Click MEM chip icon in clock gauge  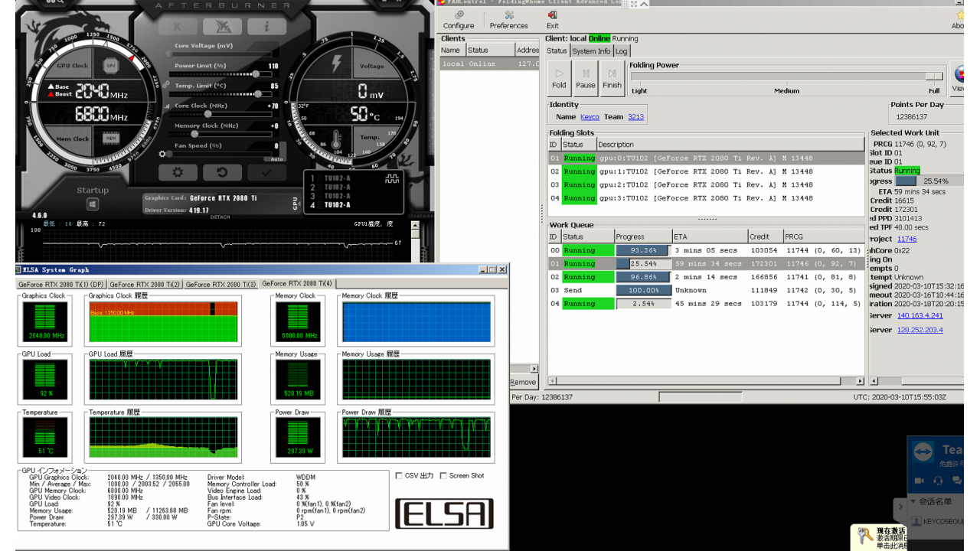coord(110,139)
